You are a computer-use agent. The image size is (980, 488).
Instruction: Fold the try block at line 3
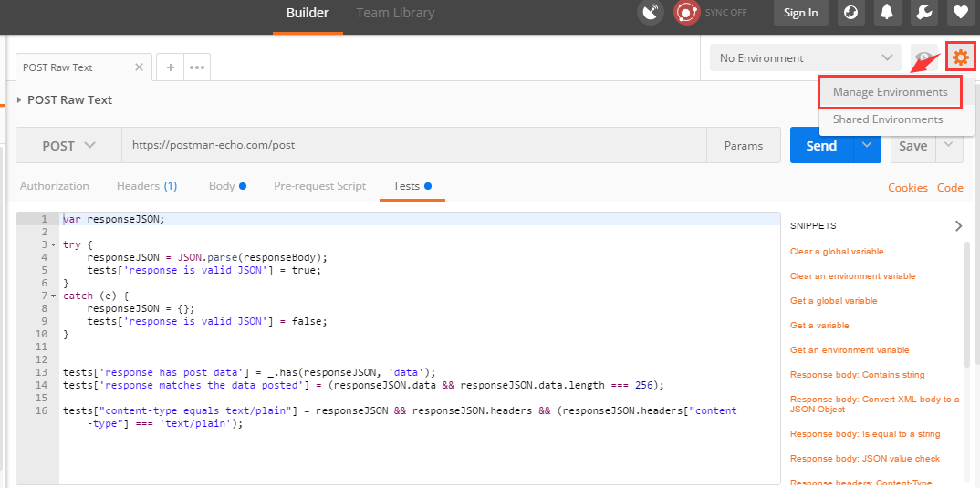pyautogui.click(x=53, y=244)
